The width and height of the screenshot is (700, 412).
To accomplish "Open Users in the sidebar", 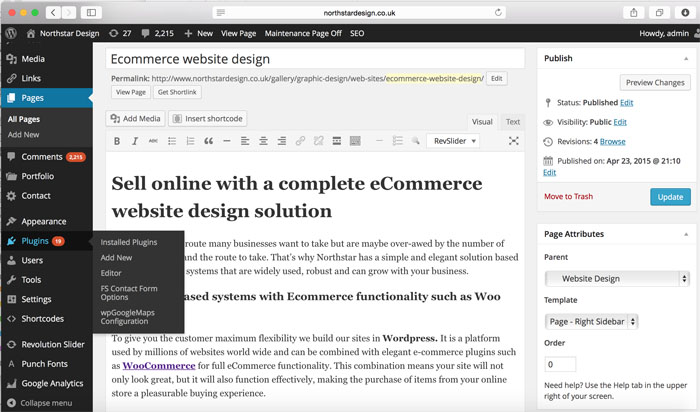I will click(x=46, y=260).
